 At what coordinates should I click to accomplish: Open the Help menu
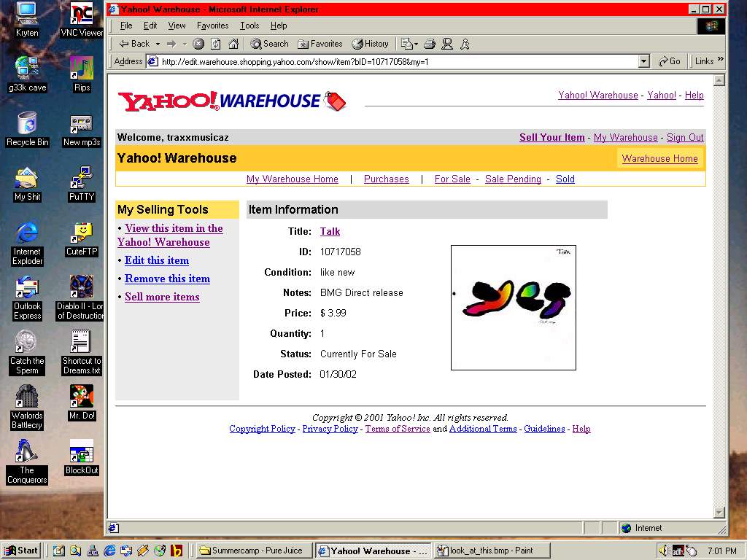point(279,26)
